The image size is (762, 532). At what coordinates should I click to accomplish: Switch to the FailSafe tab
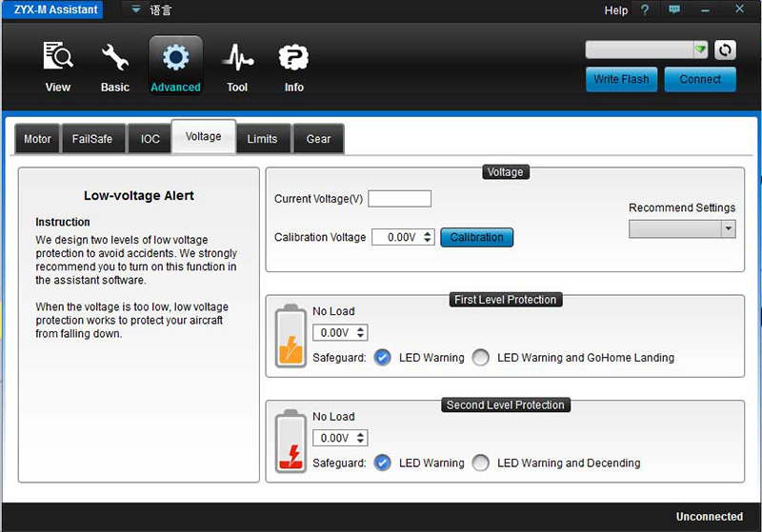(92, 139)
